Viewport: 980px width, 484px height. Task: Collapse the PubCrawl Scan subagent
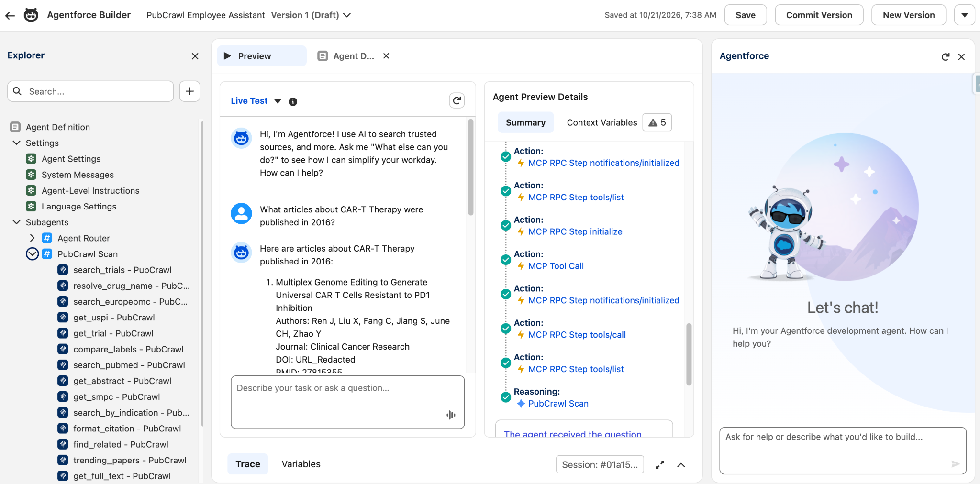32,254
